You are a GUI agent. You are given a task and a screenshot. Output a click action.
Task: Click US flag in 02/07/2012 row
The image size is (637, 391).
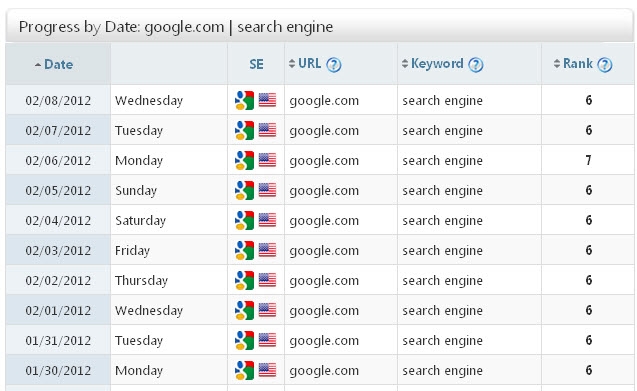click(x=267, y=130)
